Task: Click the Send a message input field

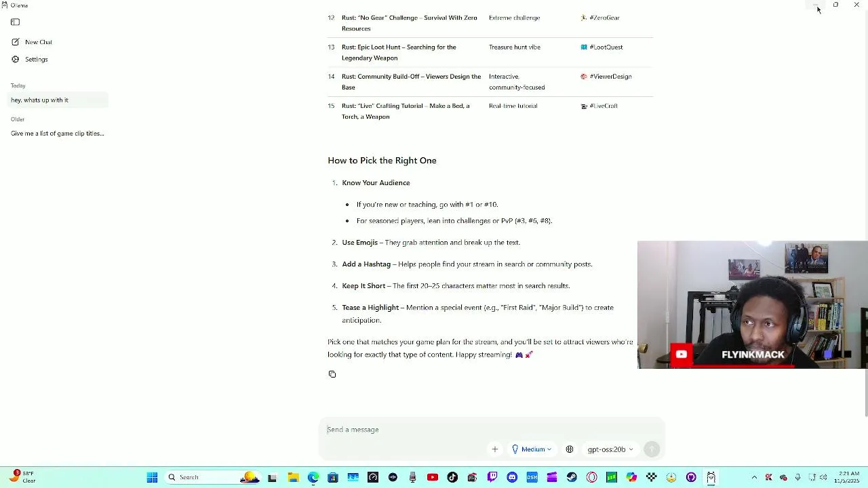Action: (x=492, y=430)
